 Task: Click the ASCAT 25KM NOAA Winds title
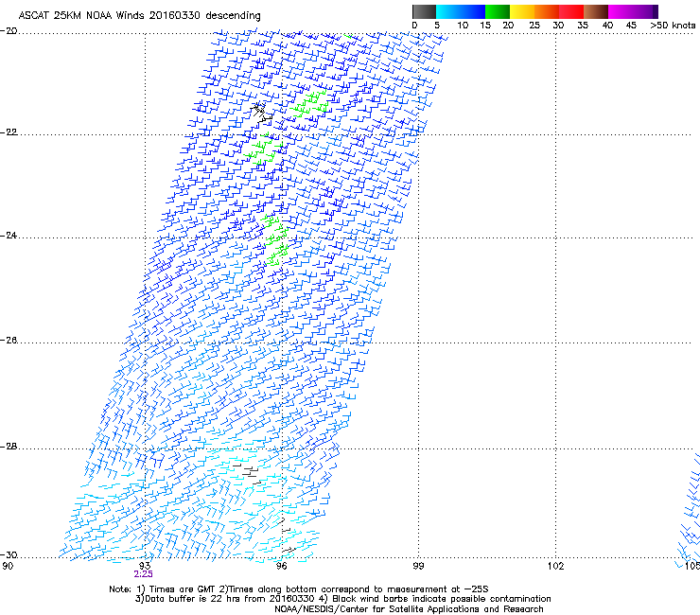coord(139,16)
